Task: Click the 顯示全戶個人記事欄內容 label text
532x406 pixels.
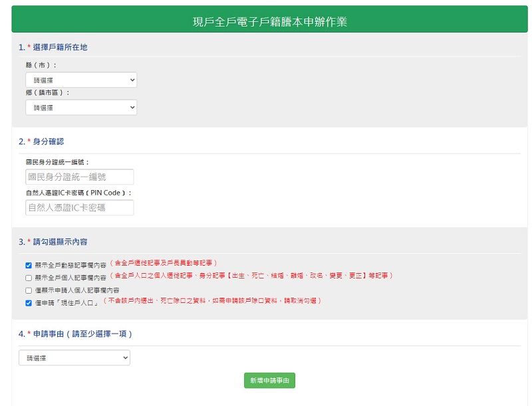Action: [70, 278]
